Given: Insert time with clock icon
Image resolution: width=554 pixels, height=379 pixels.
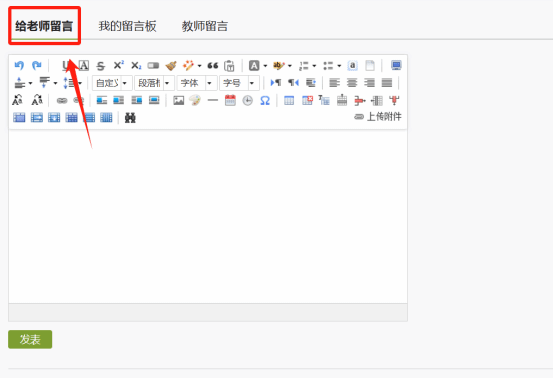Looking at the screenshot, I should pos(247,101).
